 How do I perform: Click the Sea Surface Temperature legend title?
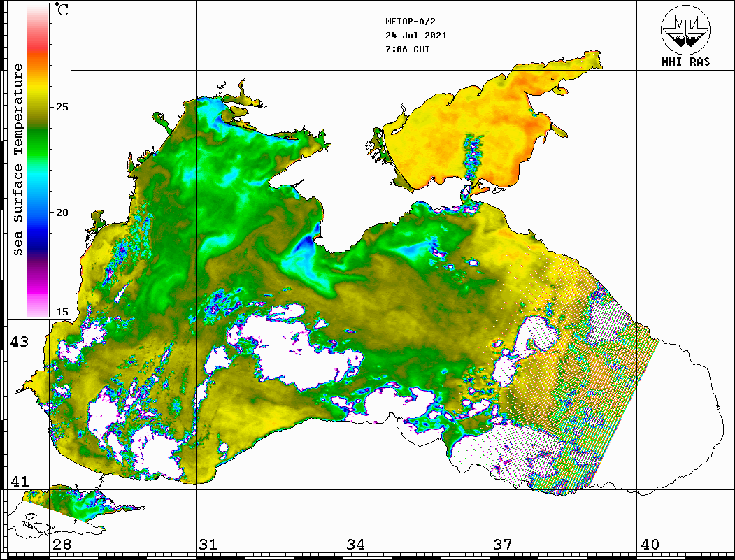pos(17,159)
